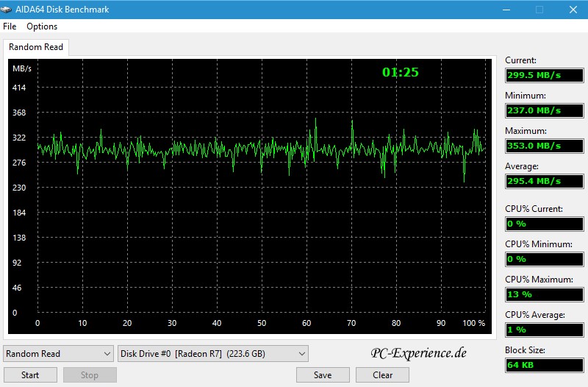Expand the Random Read test type dropdown
Viewport: 588px width, 387px height.
pos(58,354)
